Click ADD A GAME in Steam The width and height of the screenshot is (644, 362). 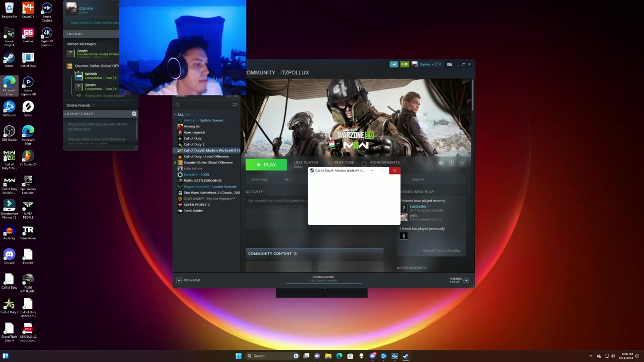click(188, 280)
